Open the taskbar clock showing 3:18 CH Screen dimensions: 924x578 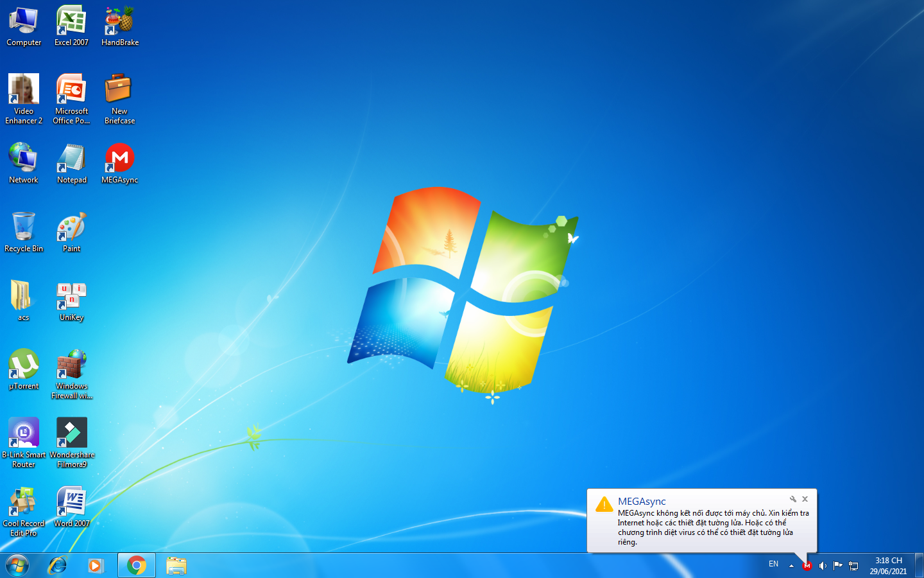(x=889, y=566)
